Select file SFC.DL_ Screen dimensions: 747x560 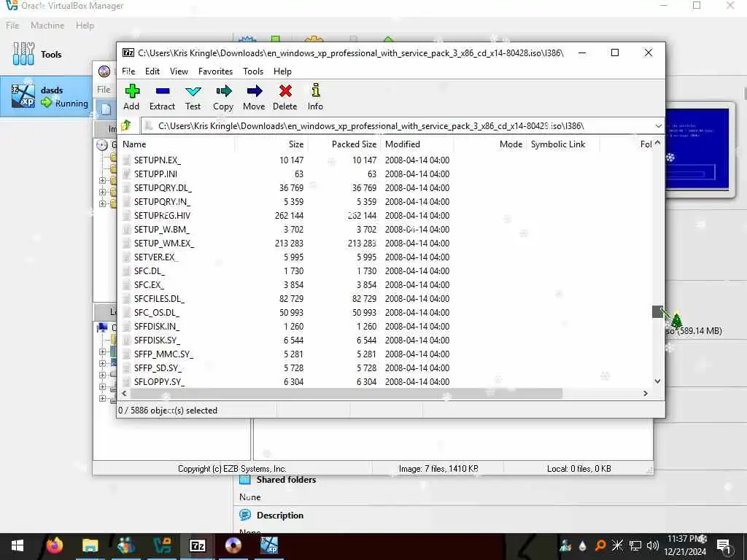[x=149, y=271]
